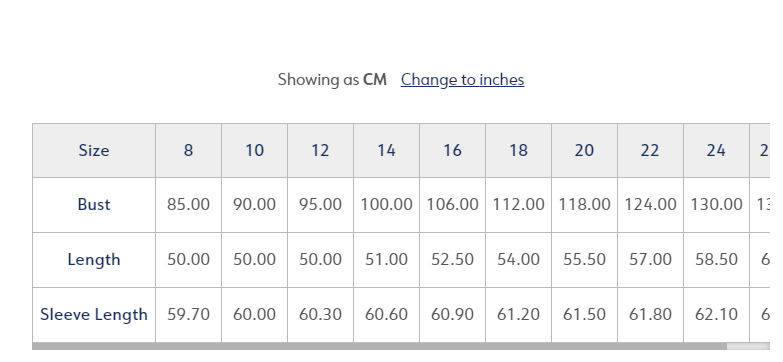Click the 106.00 bust value cell
The image size is (783, 362).
[x=452, y=205]
